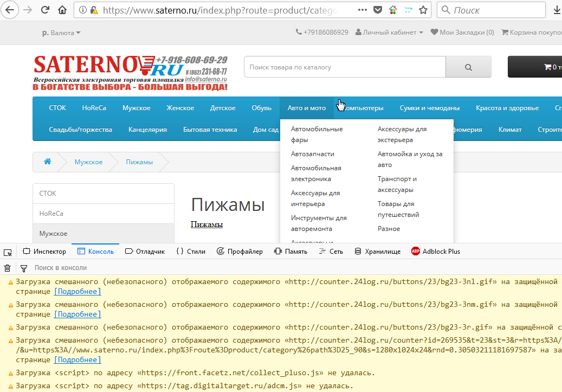The image size is (562, 392).
Task: Show site information icon in address bar
Action: 83,10
